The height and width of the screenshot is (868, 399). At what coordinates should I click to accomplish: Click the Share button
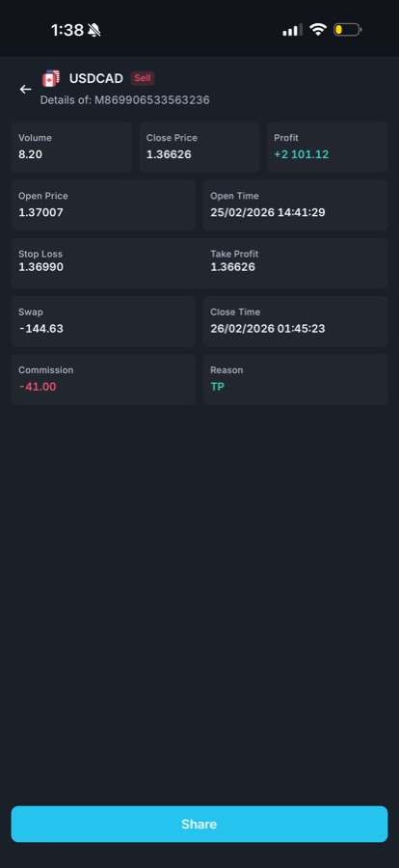click(x=199, y=824)
